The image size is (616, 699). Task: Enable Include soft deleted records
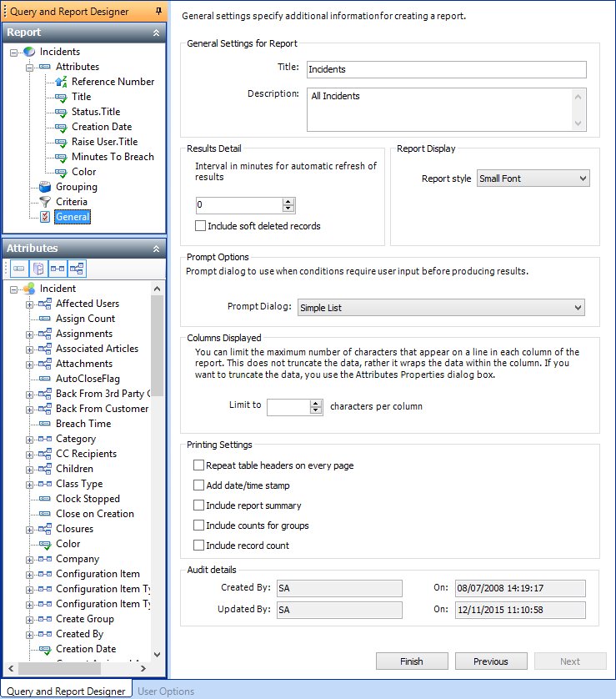[x=200, y=226]
